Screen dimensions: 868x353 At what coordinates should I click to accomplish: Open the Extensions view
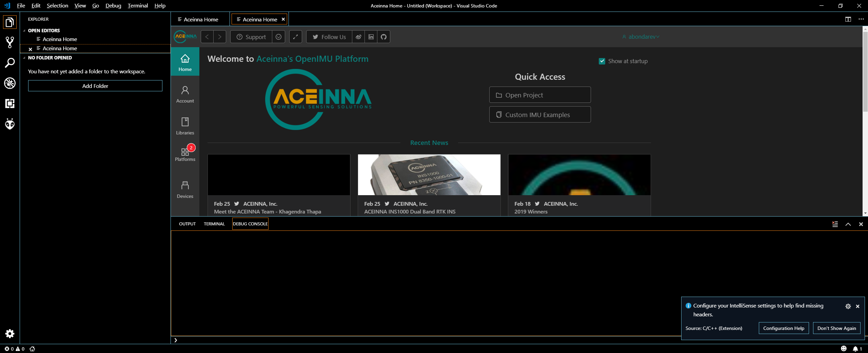[10, 104]
